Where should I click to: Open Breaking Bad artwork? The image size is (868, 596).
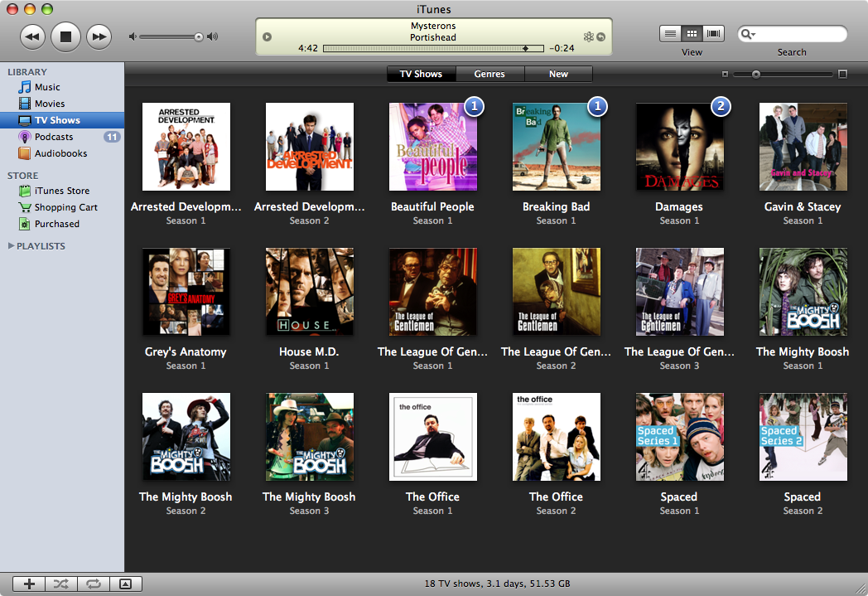[557, 147]
